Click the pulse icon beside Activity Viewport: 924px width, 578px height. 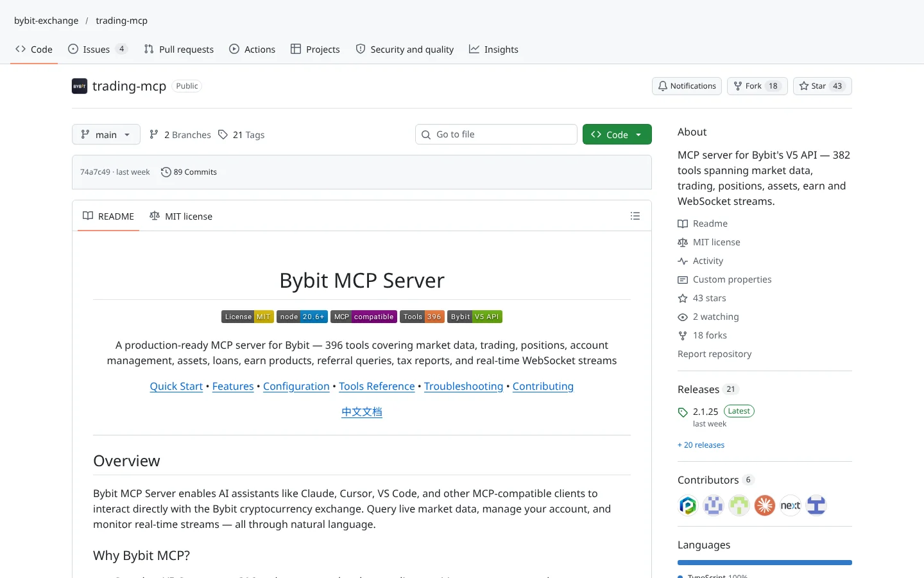(683, 261)
